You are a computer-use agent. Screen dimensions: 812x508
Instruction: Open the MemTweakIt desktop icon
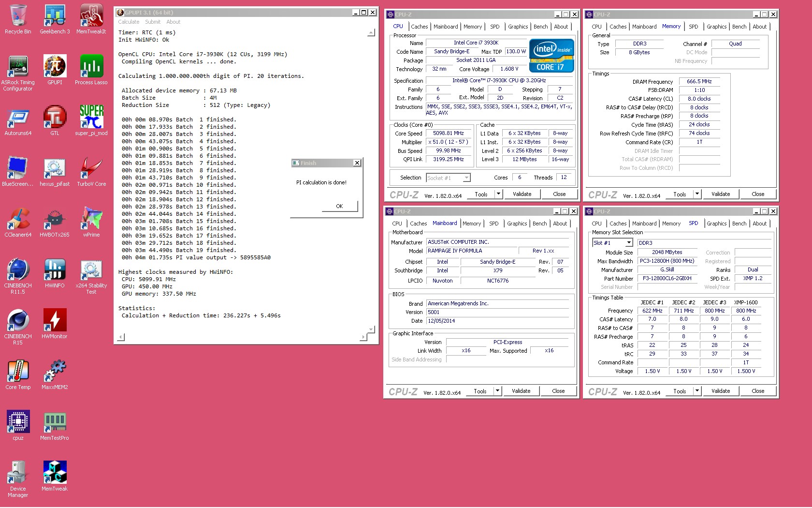[91, 19]
